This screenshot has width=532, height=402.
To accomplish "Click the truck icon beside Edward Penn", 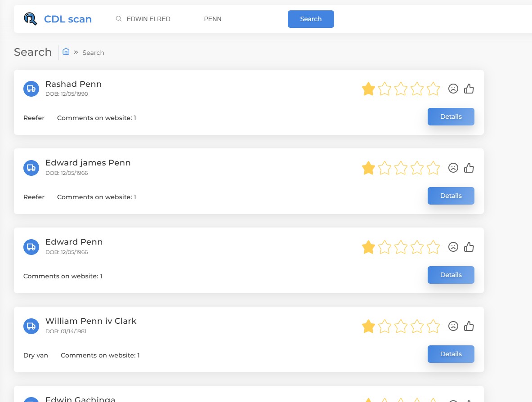I will pyautogui.click(x=31, y=247).
